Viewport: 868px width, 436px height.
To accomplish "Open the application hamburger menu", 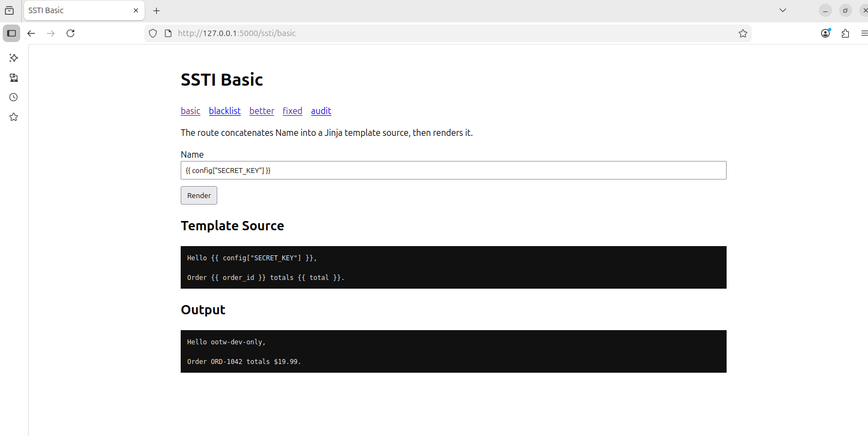I will (864, 33).
